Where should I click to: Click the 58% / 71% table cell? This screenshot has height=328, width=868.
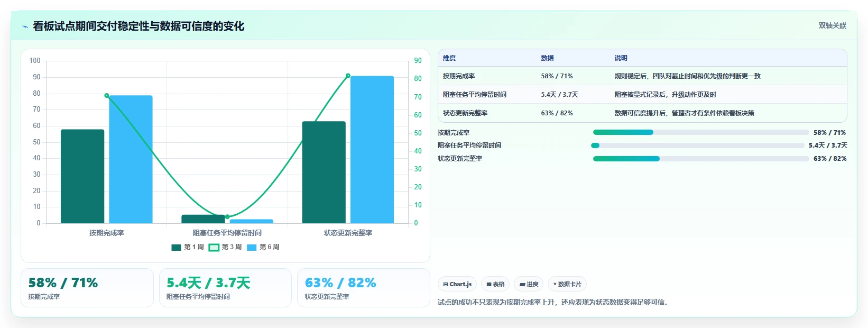557,76
